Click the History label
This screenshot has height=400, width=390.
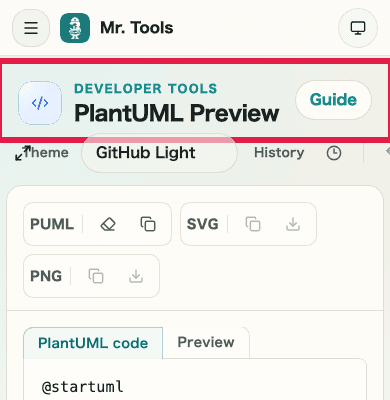point(279,153)
